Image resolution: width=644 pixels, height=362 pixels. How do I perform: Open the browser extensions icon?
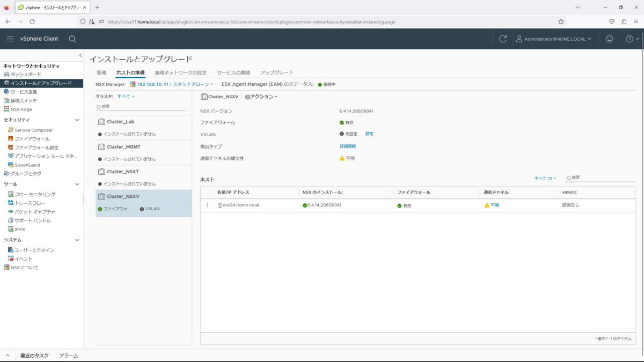tap(624, 21)
